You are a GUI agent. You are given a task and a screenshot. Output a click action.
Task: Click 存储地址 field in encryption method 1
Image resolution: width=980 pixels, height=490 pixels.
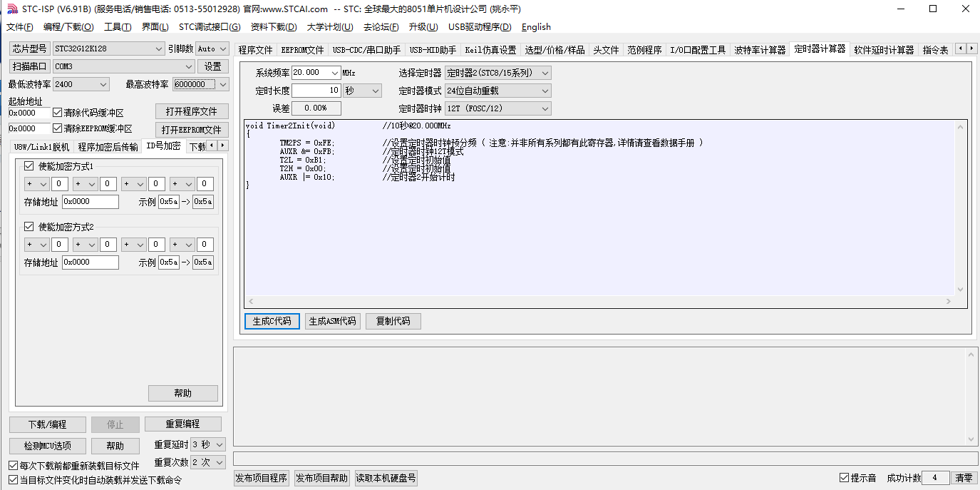(x=91, y=202)
